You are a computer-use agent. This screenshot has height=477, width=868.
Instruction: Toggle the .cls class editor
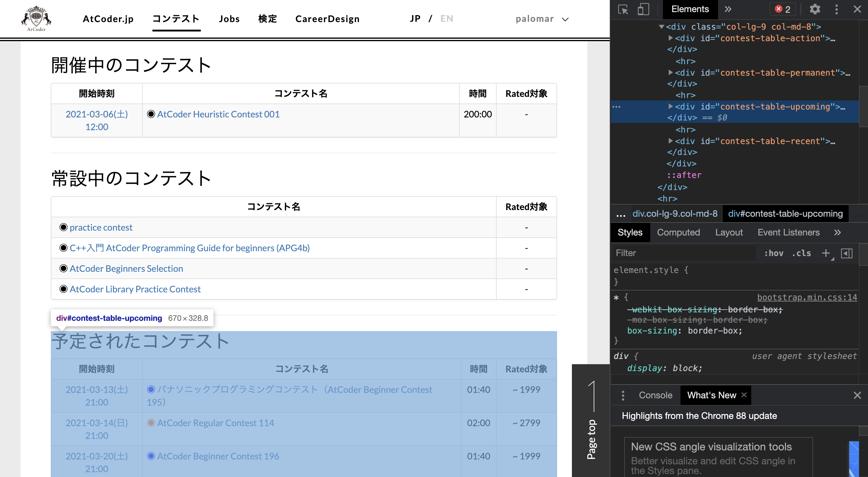click(x=801, y=253)
